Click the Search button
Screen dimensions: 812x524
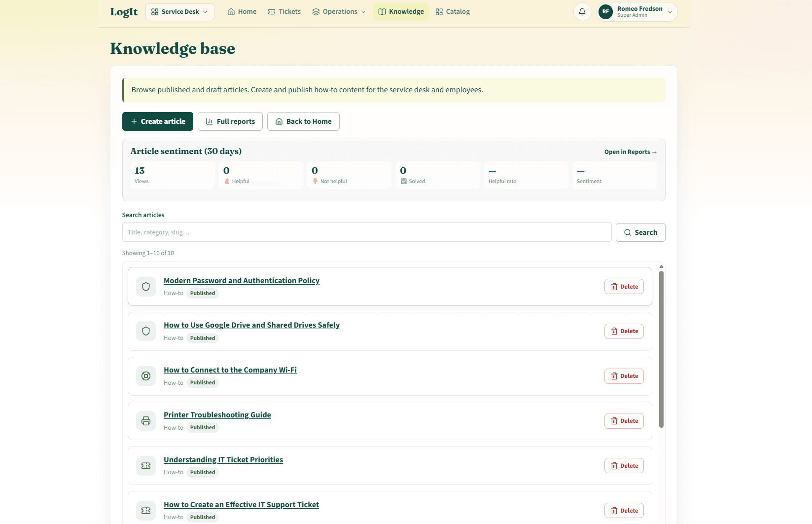pyautogui.click(x=640, y=232)
